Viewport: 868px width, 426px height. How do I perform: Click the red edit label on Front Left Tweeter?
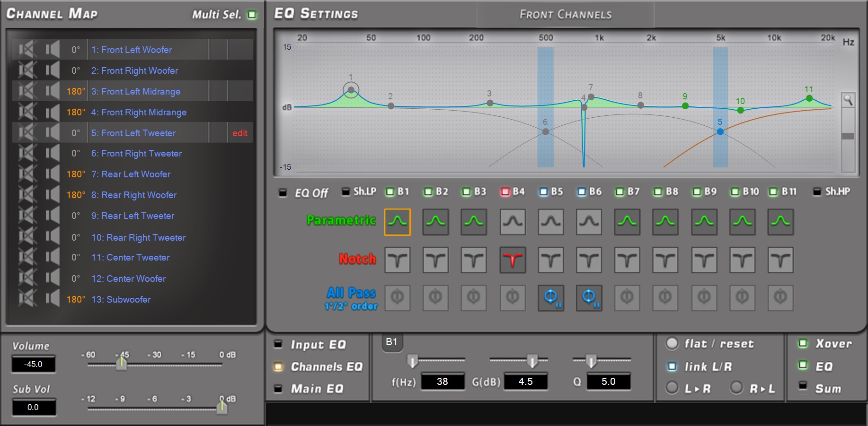point(239,133)
